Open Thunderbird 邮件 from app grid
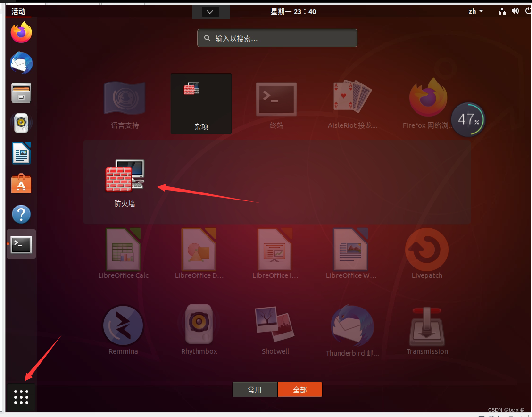Viewport: 532px width, 417px height. click(x=352, y=331)
